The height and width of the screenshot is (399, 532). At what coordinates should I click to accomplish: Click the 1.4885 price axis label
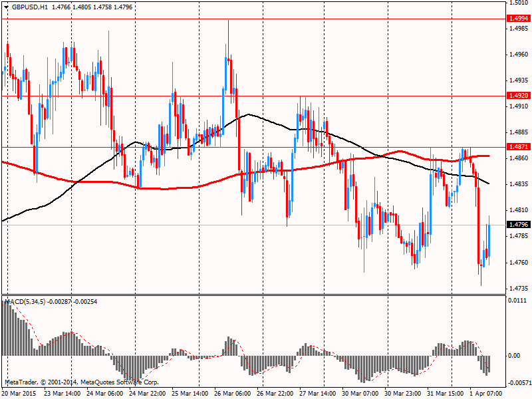tap(519, 132)
